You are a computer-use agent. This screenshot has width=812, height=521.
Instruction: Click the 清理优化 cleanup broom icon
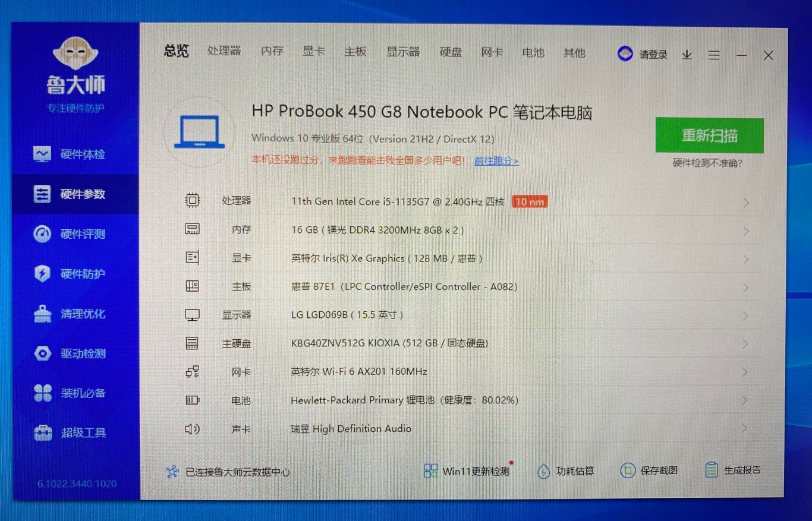(42, 314)
